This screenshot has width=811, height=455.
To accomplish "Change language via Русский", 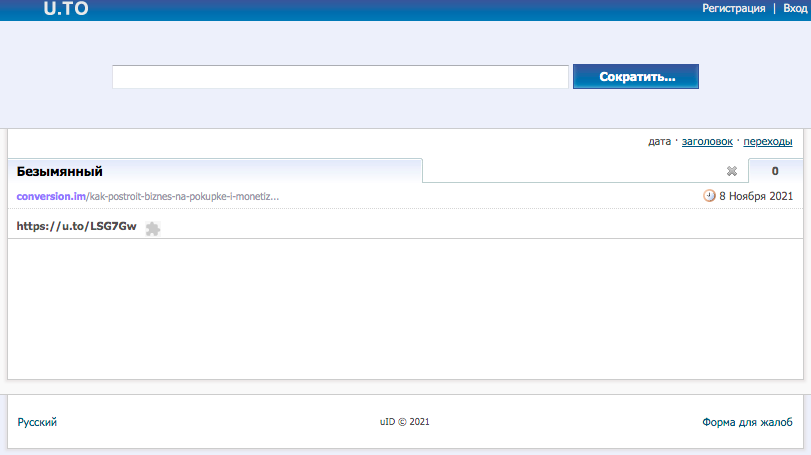I will pos(37,422).
